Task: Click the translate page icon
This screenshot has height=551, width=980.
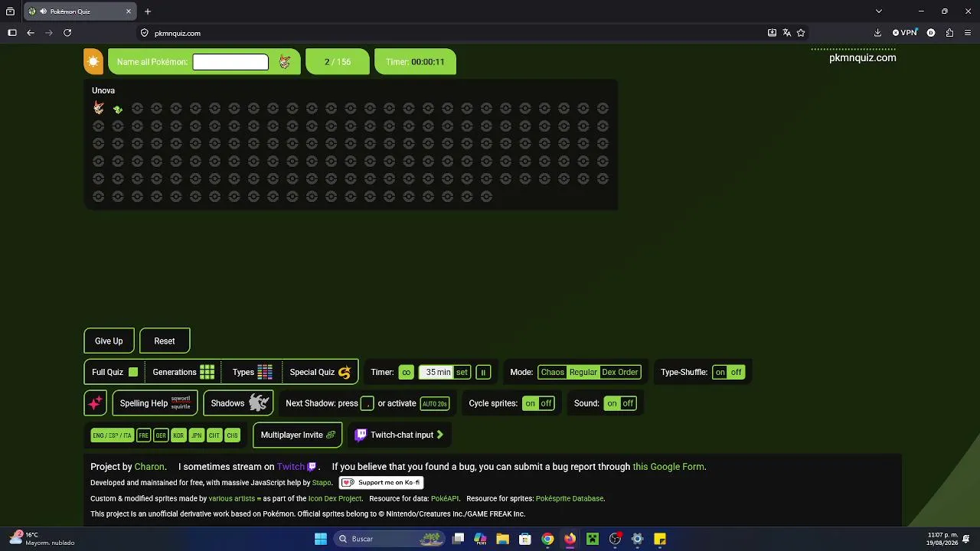Action: point(786,33)
